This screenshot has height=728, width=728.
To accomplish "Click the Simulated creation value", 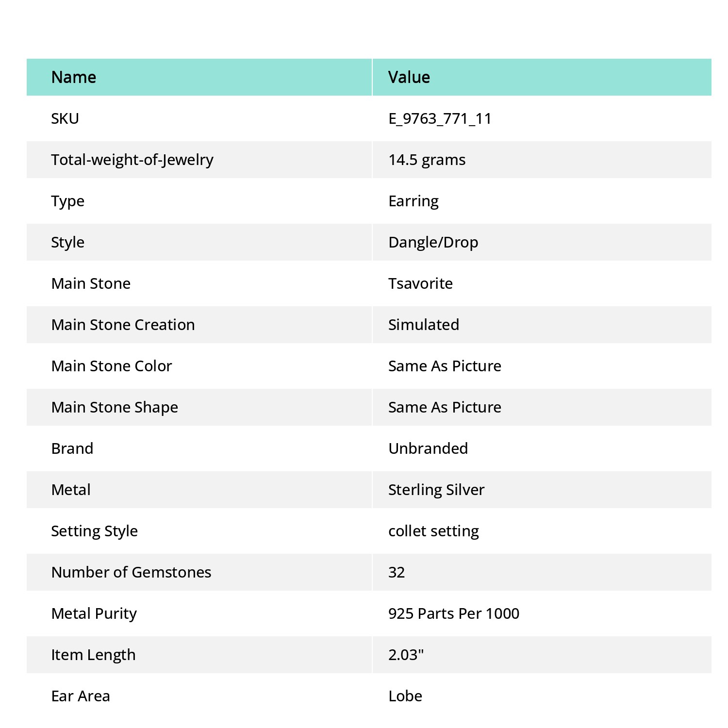I will [x=423, y=325].
